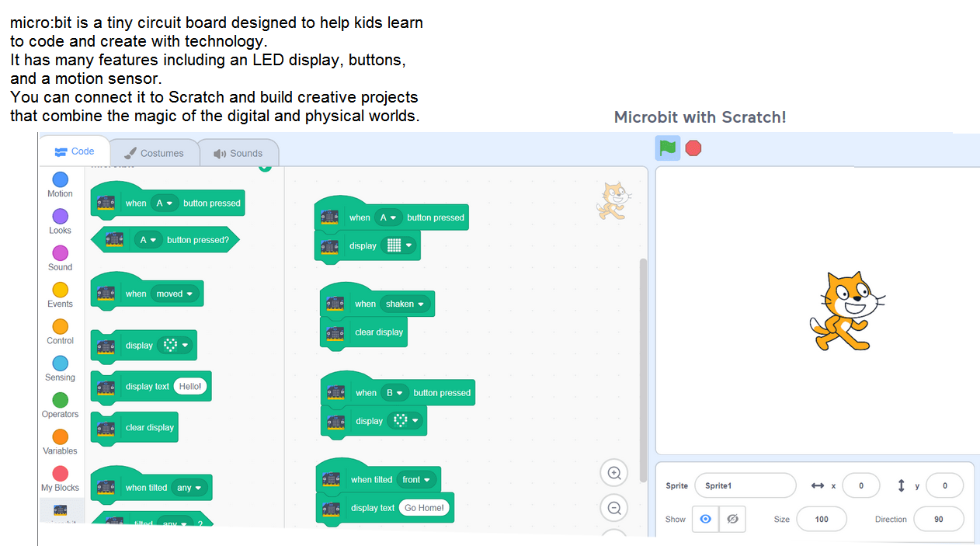Viewport: 980px width, 546px height.
Task: Select the Sensing blocks category
Action: click(60, 368)
